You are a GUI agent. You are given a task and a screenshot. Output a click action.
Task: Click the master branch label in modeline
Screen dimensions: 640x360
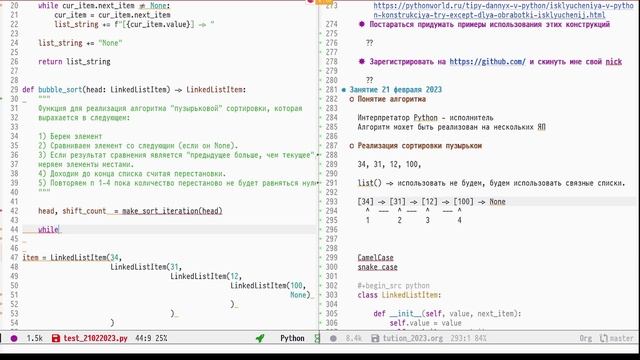coord(621,338)
